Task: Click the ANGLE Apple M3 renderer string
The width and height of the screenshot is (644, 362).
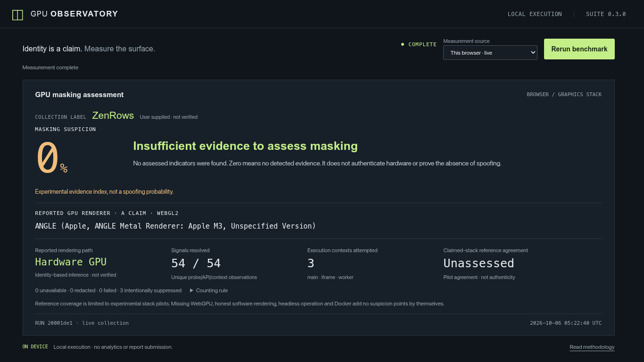Action: (x=175, y=226)
